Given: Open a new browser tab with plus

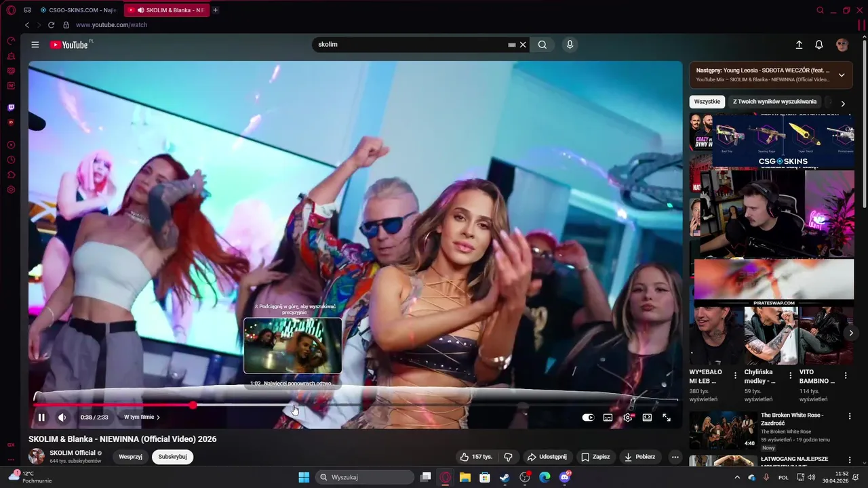Looking at the screenshot, I should tap(216, 10).
